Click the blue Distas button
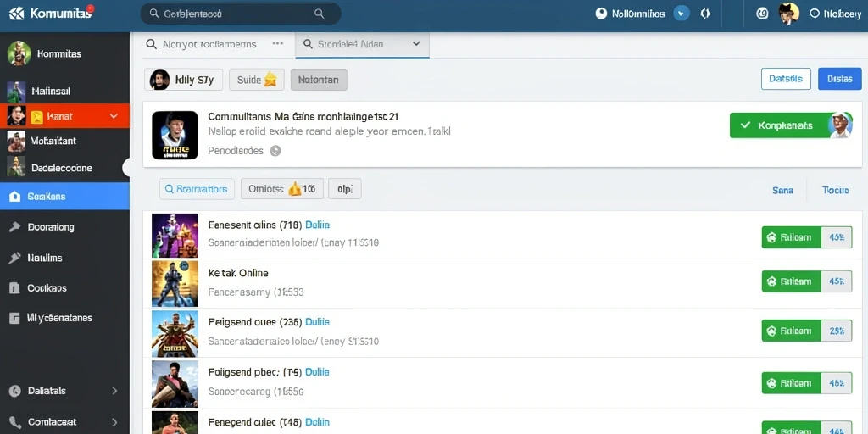This screenshot has width=868, height=434. click(x=840, y=79)
